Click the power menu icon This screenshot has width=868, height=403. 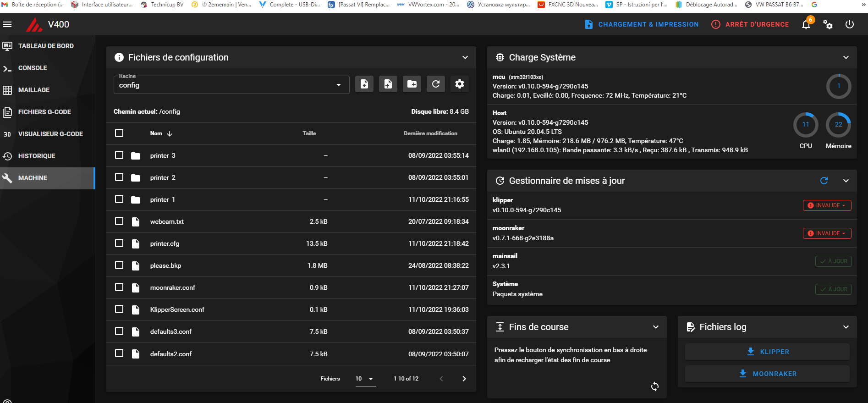[850, 24]
